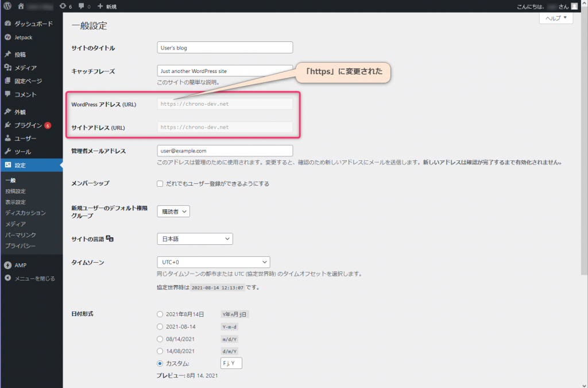Open the new user default role dropdown
The width and height of the screenshot is (588, 388).
[x=173, y=212]
